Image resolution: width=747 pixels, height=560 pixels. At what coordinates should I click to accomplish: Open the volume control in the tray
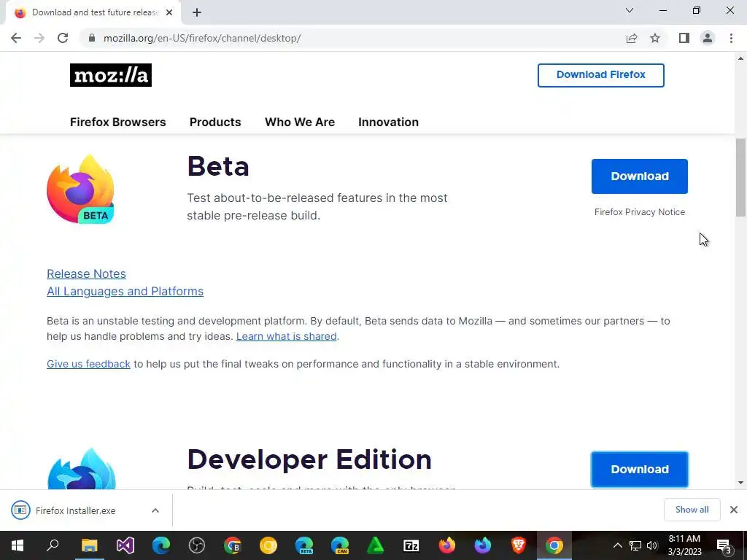click(x=652, y=545)
